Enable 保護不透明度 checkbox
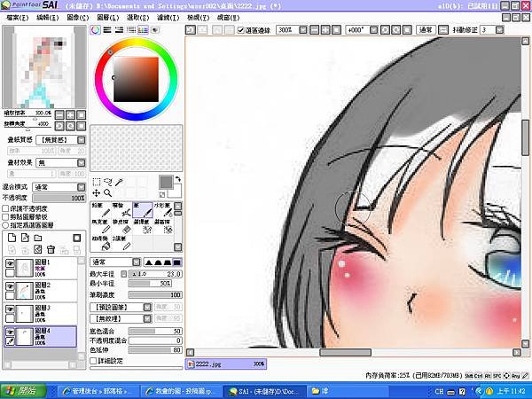Screen dimensions: 532x399 pyautogui.click(x=6, y=208)
